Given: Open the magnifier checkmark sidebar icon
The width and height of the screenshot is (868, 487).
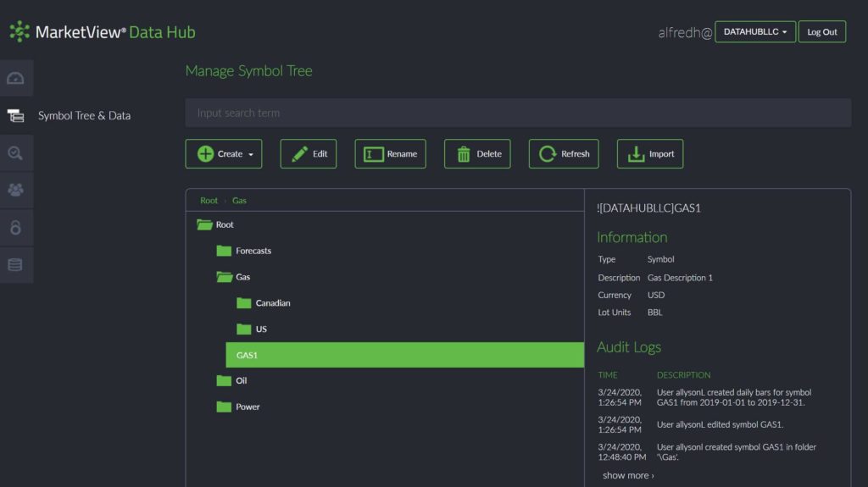Looking at the screenshot, I should tap(15, 153).
